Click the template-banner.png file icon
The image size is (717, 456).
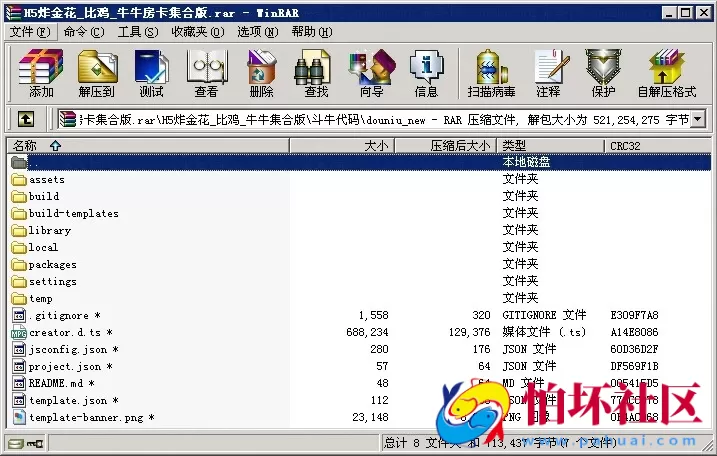click(19, 417)
